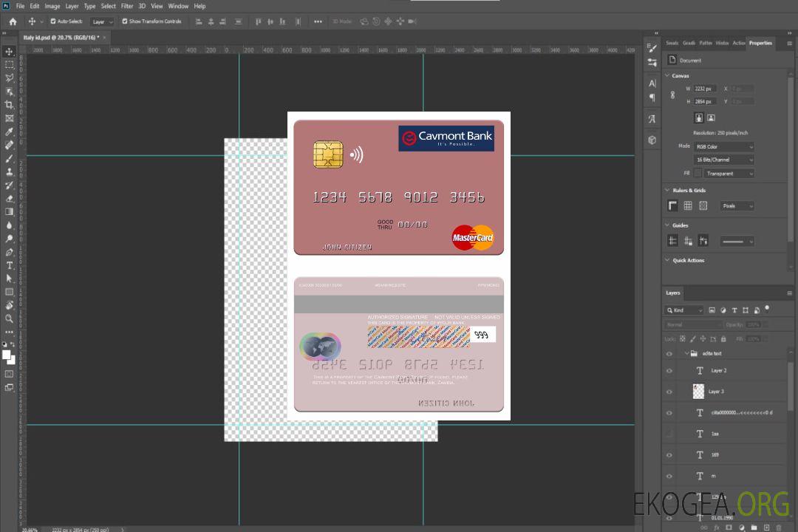Click the Home icon in options bar
Screen dimensions: 798x532
(13, 21)
